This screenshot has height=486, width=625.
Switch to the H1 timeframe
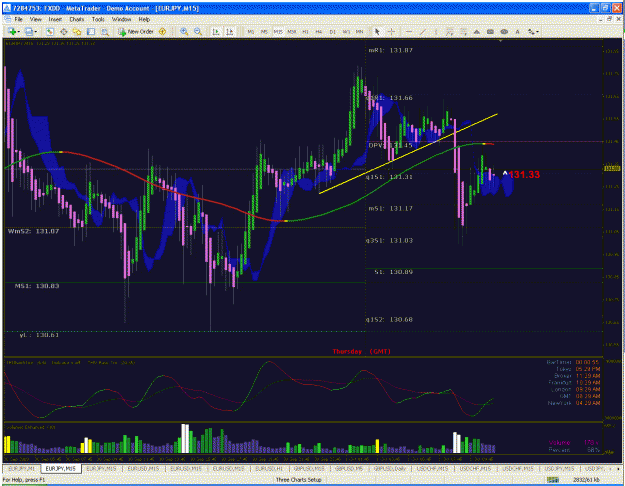[305, 31]
